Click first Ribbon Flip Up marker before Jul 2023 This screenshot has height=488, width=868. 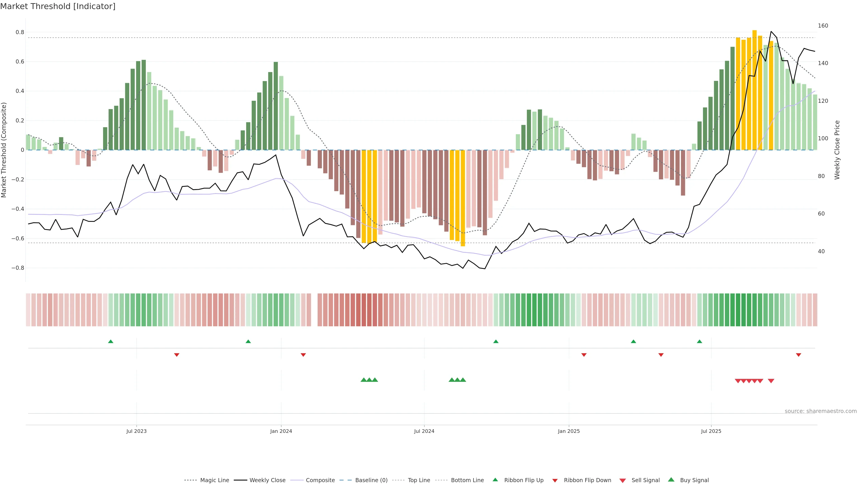(x=111, y=342)
